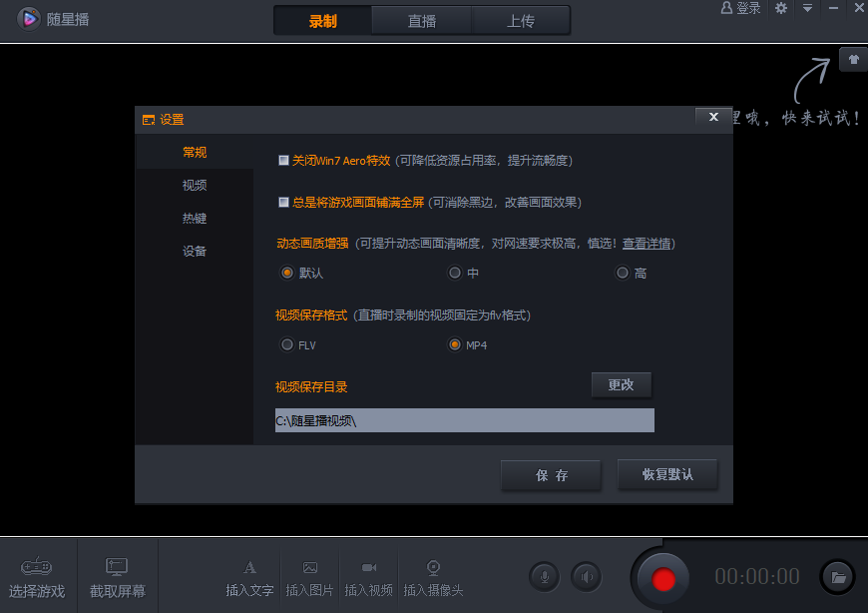The height and width of the screenshot is (613, 868).
Task: Switch to the 直播 tab
Action: [422, 21]
